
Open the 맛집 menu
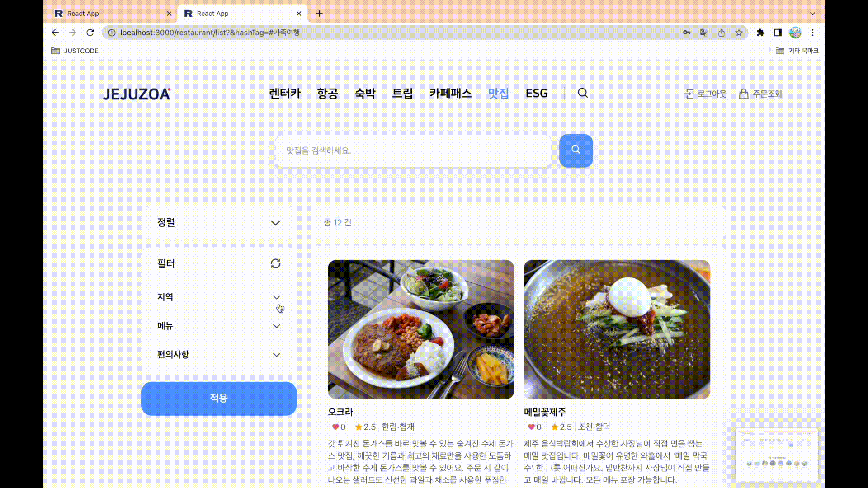(x=498, y=93)
